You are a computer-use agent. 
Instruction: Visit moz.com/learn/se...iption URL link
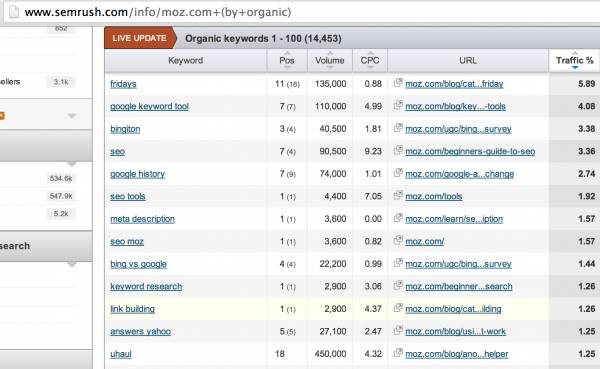tap(454, 219)
